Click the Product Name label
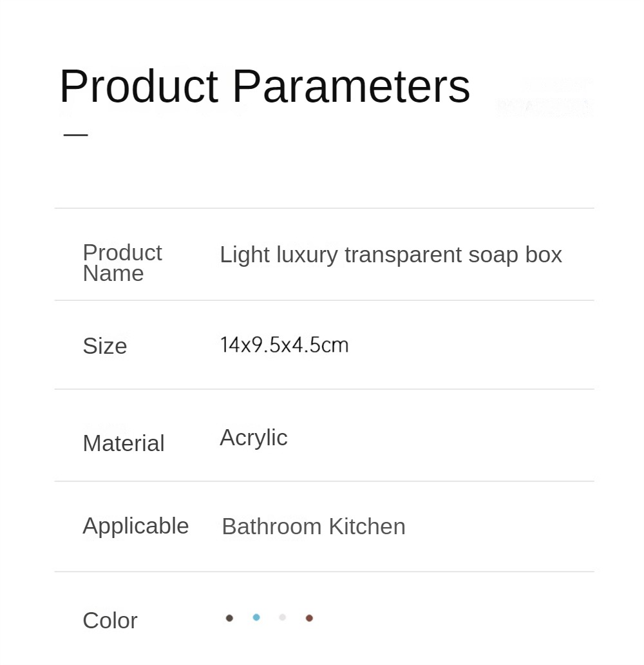Viewport: 644px width, 665px height. [x=122, y=262]
